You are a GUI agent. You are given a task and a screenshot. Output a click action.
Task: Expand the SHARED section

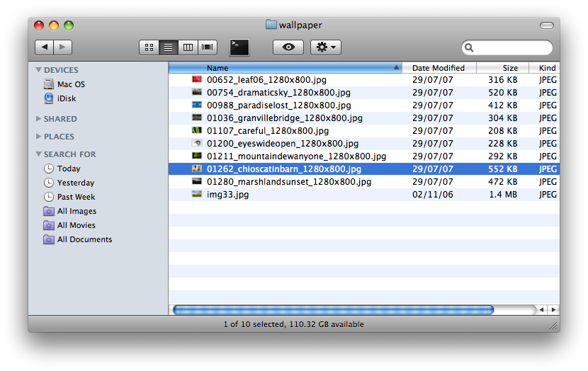pyautogui.click(x=38, y=118)
